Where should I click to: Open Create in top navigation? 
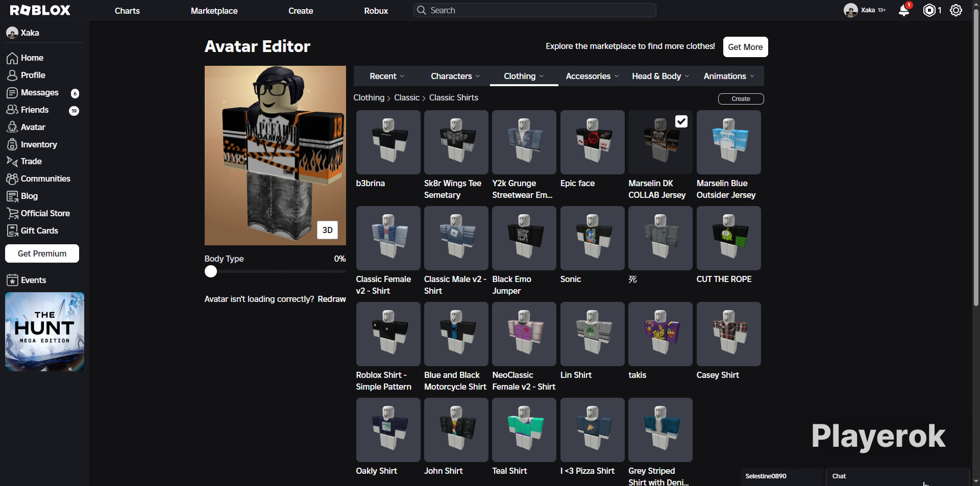click(x=301, y=11)
